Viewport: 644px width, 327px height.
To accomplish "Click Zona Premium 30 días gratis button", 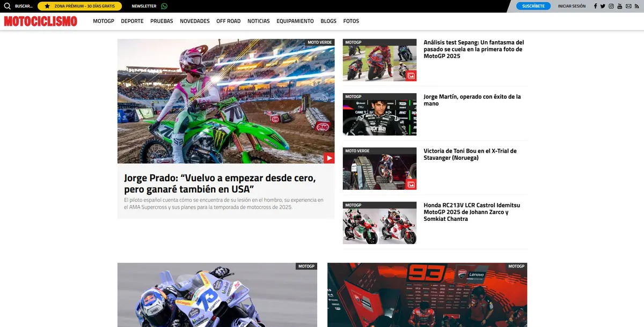I will (x=79, y=6).
